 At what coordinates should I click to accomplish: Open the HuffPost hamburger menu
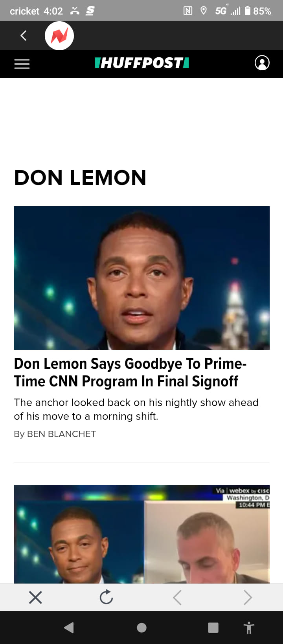click(22, 64)
